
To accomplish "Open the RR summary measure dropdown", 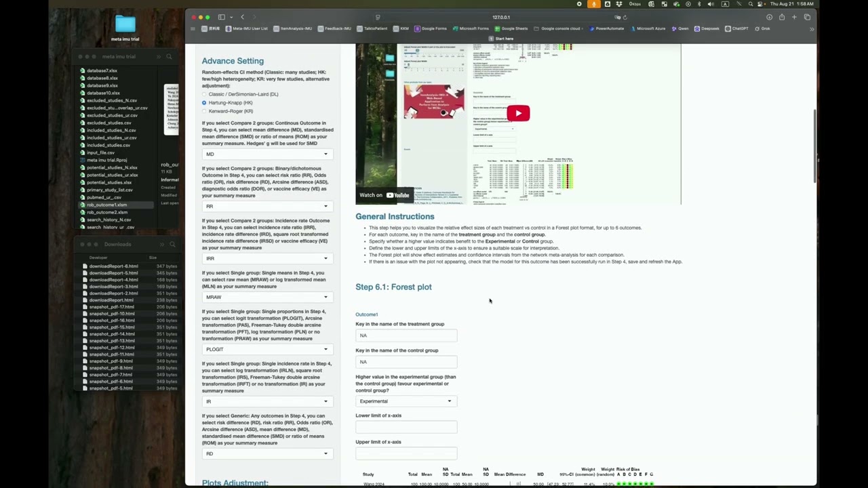I will pos(267,207).
